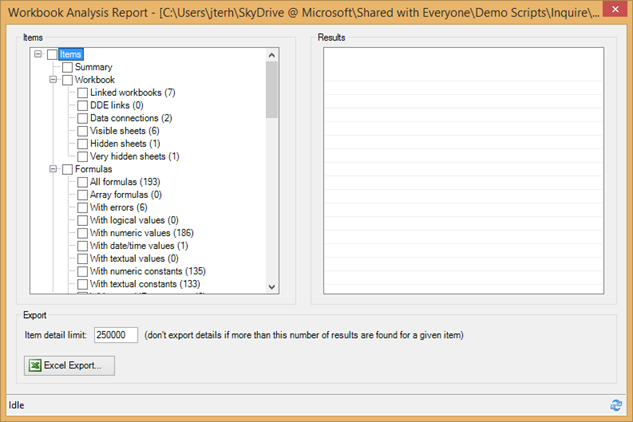Click the Item detail limit field
This screenshot has width=633, height=422.
116,335
